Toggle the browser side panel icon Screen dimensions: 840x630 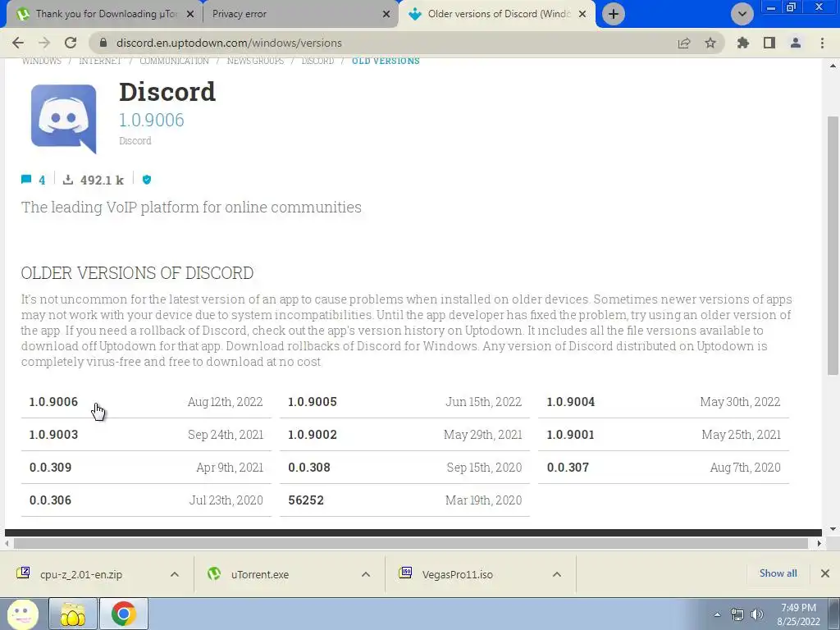click(769, 43)
